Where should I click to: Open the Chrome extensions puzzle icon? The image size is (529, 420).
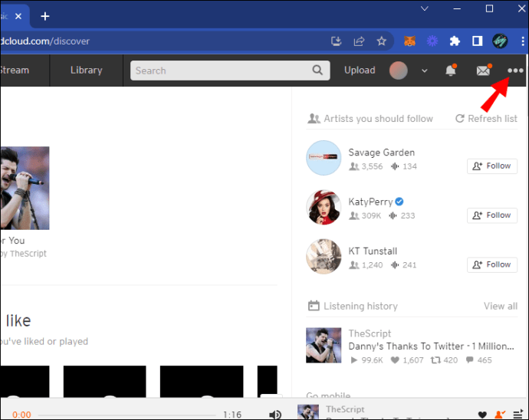pos(455,41)
